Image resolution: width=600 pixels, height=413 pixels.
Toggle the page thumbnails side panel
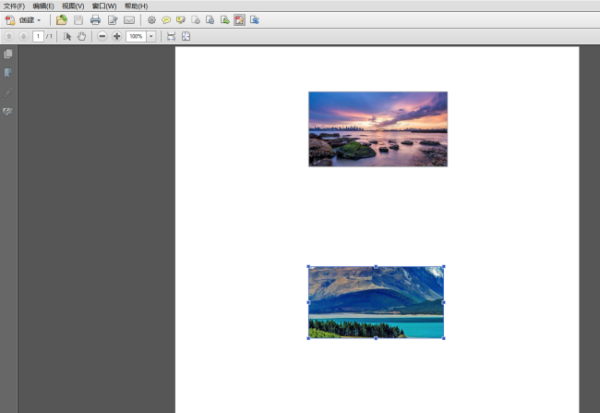pyautogui.click(x=8, y=54)
